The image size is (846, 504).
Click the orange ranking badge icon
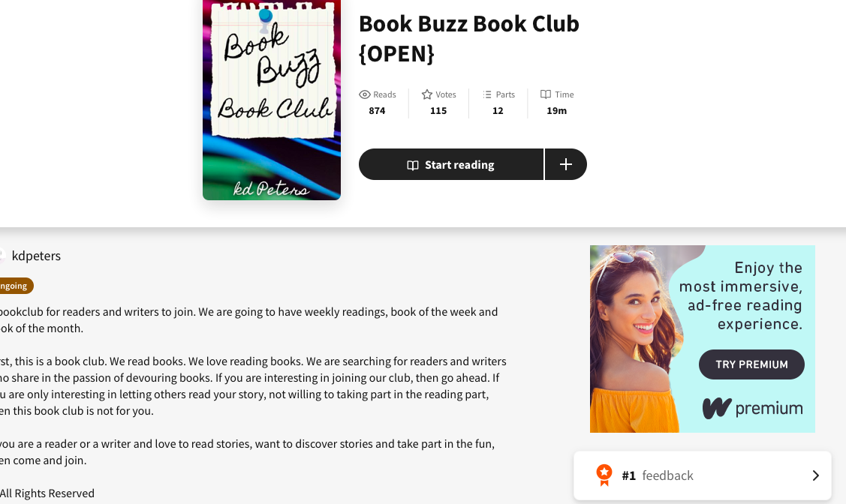pyautogui.click(x=604, y=475)
